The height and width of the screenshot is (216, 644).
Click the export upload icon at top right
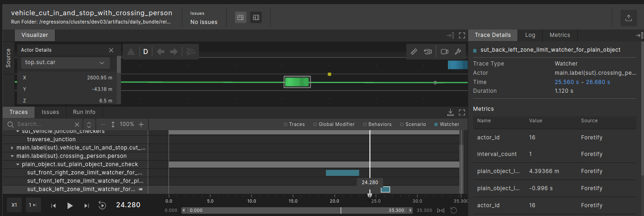coord(628,18)
